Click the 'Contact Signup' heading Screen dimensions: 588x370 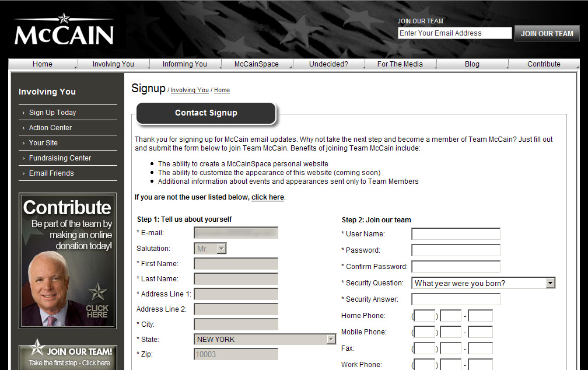[206, 113]
